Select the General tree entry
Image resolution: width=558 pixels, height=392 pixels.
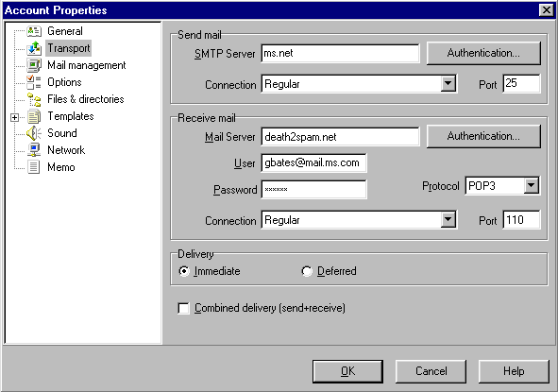pos(65,31)
